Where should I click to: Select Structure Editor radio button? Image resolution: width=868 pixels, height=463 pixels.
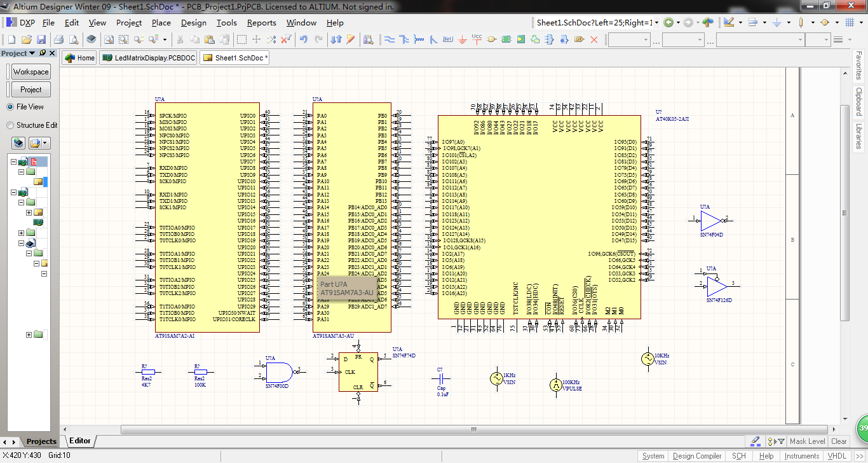10,125
